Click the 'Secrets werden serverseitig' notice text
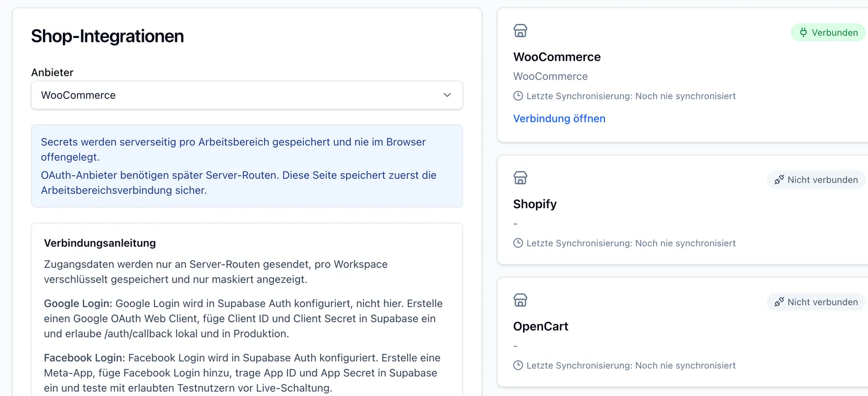Viewport: 868px width, 396px height. [233, 150]
